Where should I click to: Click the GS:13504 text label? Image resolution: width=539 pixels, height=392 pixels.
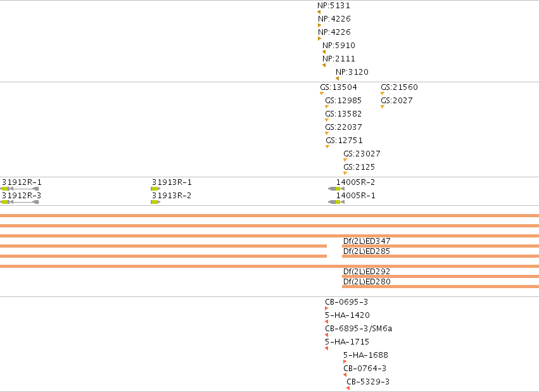tap(339, 87)
